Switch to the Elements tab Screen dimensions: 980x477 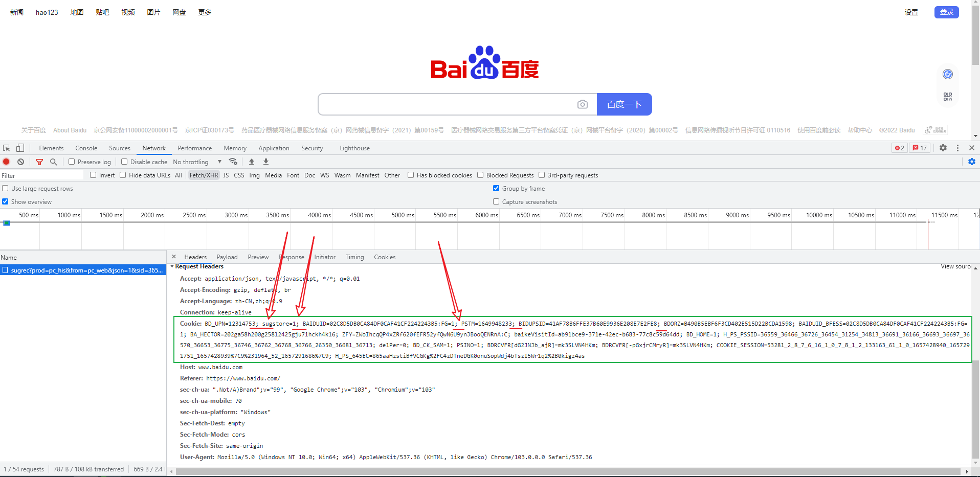pos(51,148)
